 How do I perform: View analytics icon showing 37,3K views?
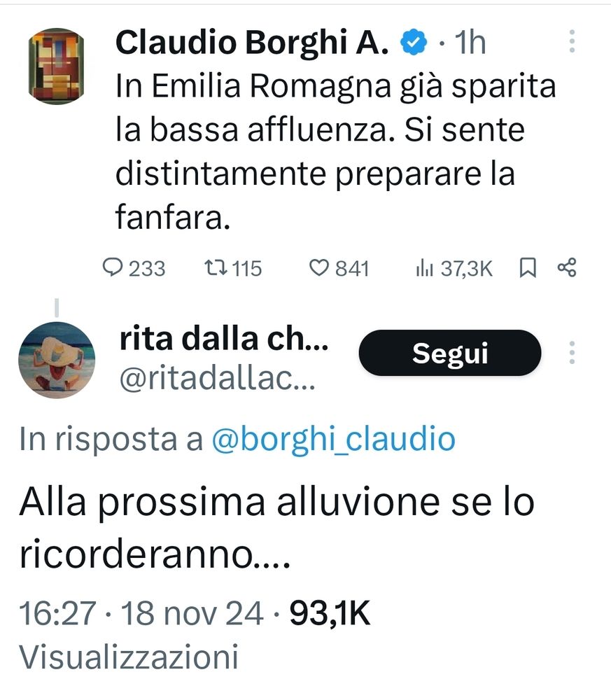(x=424, y=268)
